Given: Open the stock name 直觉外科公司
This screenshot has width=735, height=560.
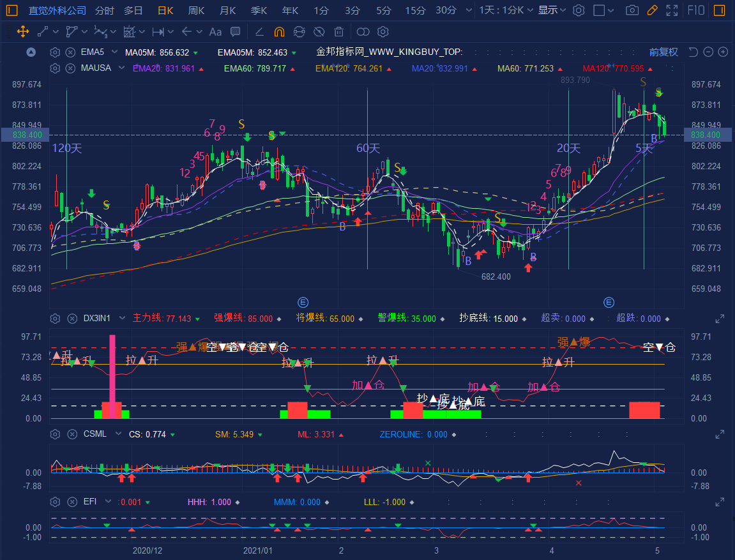Looking at the screenshot, I should 57,10.
